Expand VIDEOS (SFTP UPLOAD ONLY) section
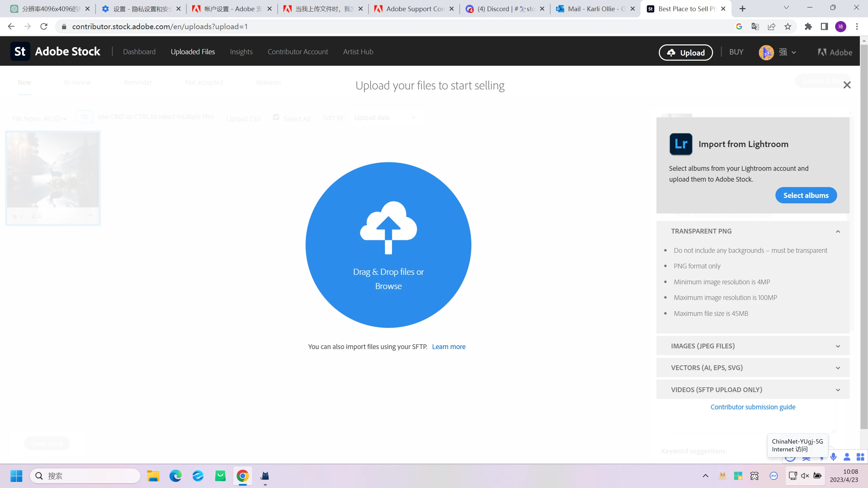The width and height of the screenshot is (868, 488). (x=837, y=390)
